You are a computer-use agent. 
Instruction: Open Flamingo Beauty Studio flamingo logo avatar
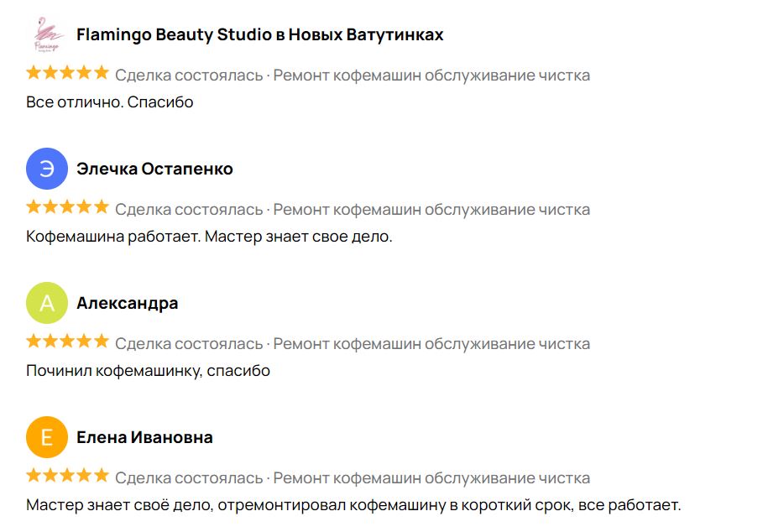(x=47, y=34)
